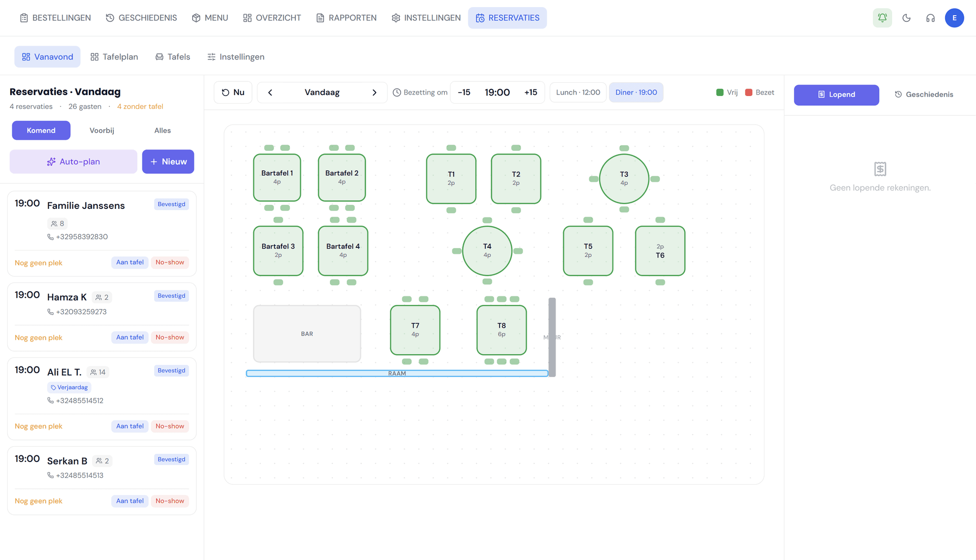The image size is (976, 560).
Task: Select the Reservaties top tab
Action: (507, 18)
